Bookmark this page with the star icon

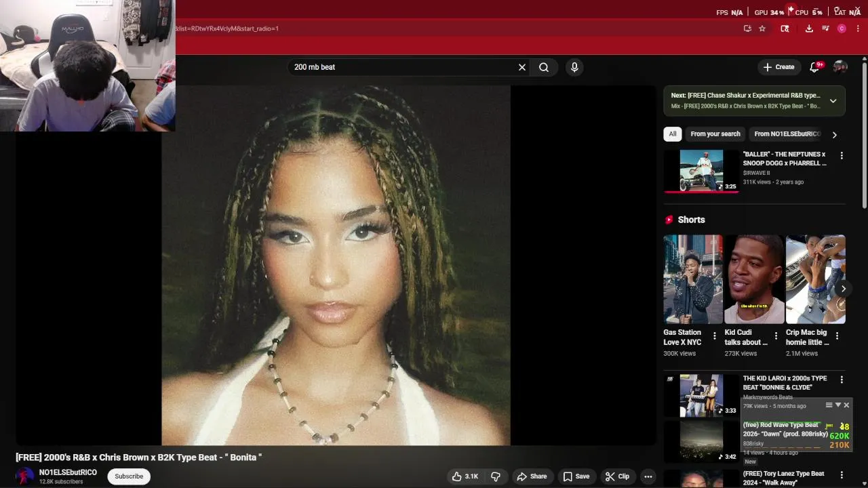(762, 28)
